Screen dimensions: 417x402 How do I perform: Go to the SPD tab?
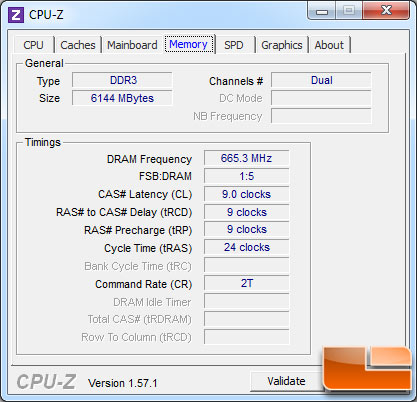coord(234,45)
